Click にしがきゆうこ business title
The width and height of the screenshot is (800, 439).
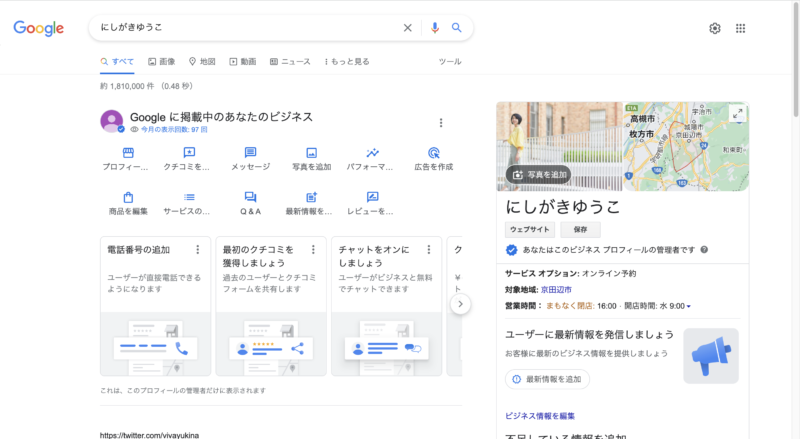tap(563, 207)
